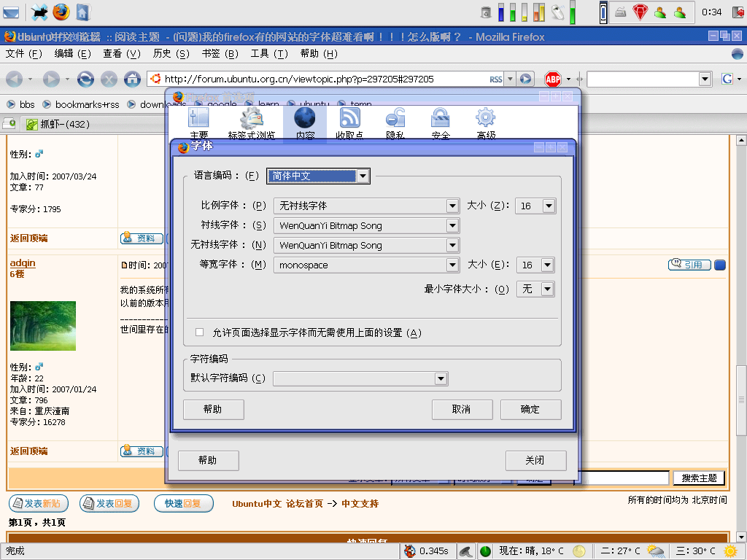The width and height of the screenshot is (747, 560).
Task: Click 关闭 in the preferences window
Action: click(535, 461)
